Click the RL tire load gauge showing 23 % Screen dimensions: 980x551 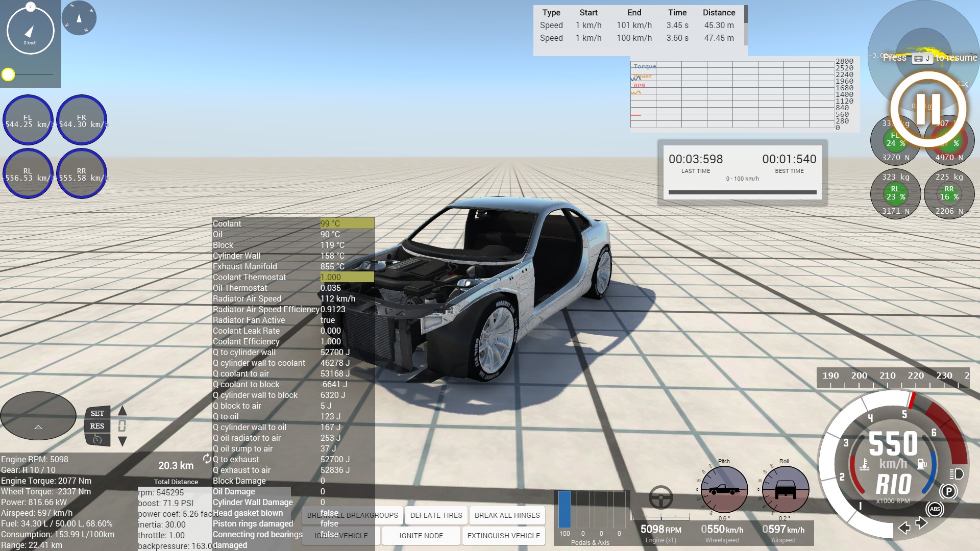tap(895, 193)
